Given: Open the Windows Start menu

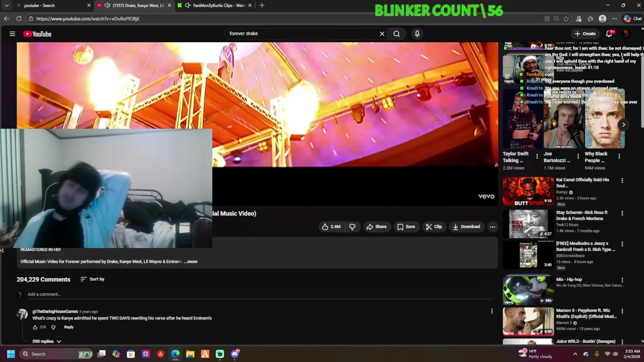Looking at the screenshot, I should [x=11, y=354].
